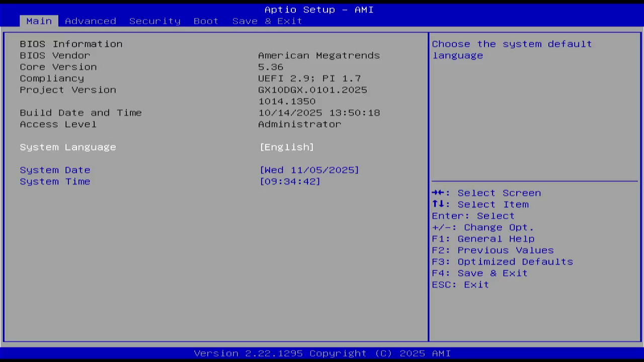Click the F3: Optimized Defaults hint
The image size is (644, 362).
502,262
